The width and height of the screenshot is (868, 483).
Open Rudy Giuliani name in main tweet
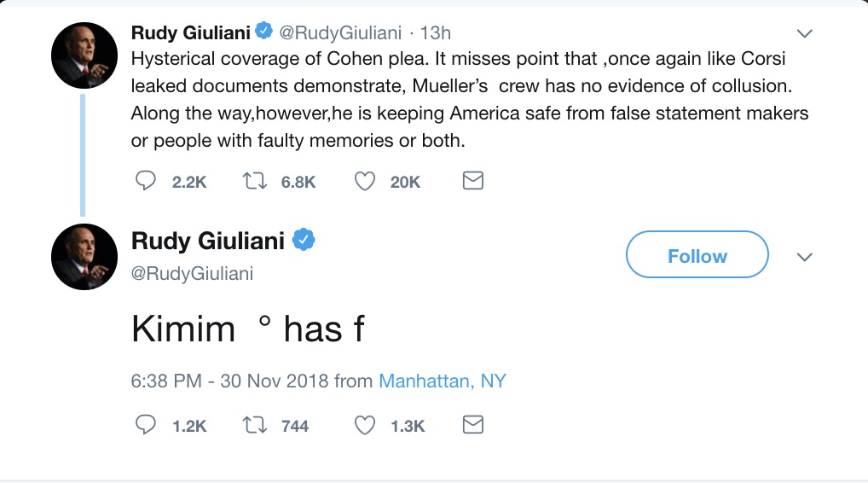(x=208, y=241)
